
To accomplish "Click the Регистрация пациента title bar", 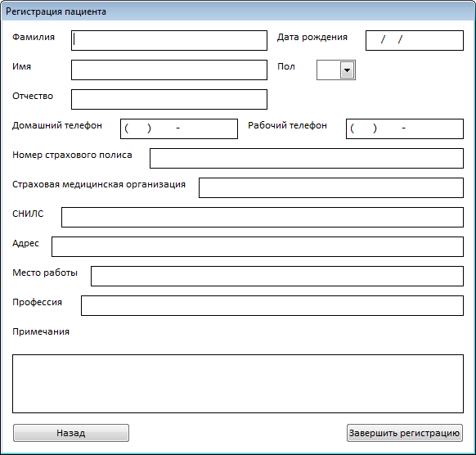I will (238, 11).
